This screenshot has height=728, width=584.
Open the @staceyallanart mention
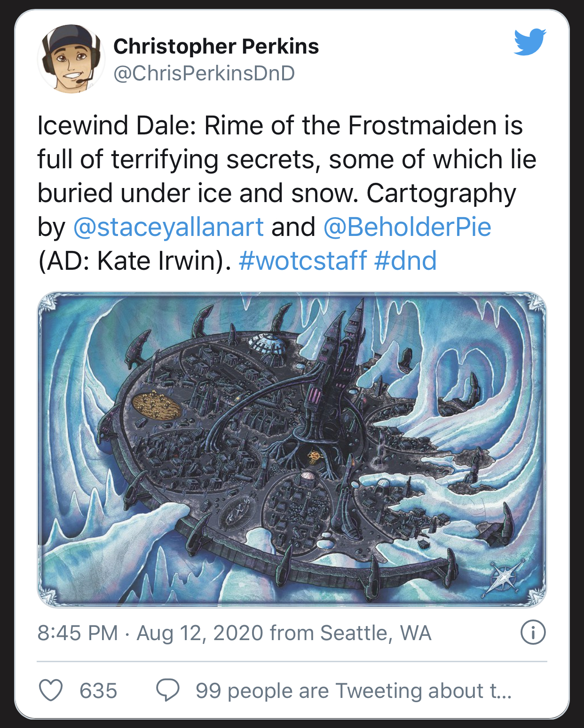168,227
